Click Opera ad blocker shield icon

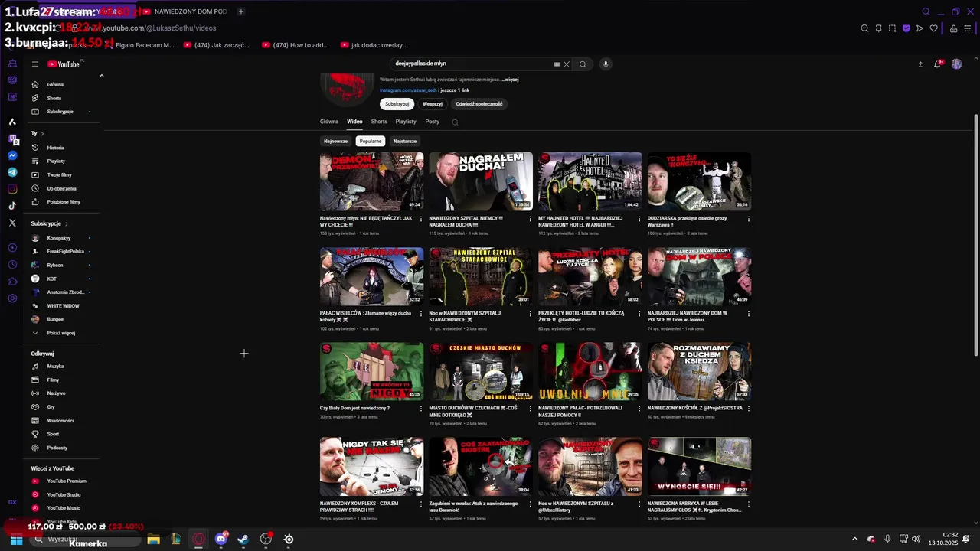pos(906,28)
